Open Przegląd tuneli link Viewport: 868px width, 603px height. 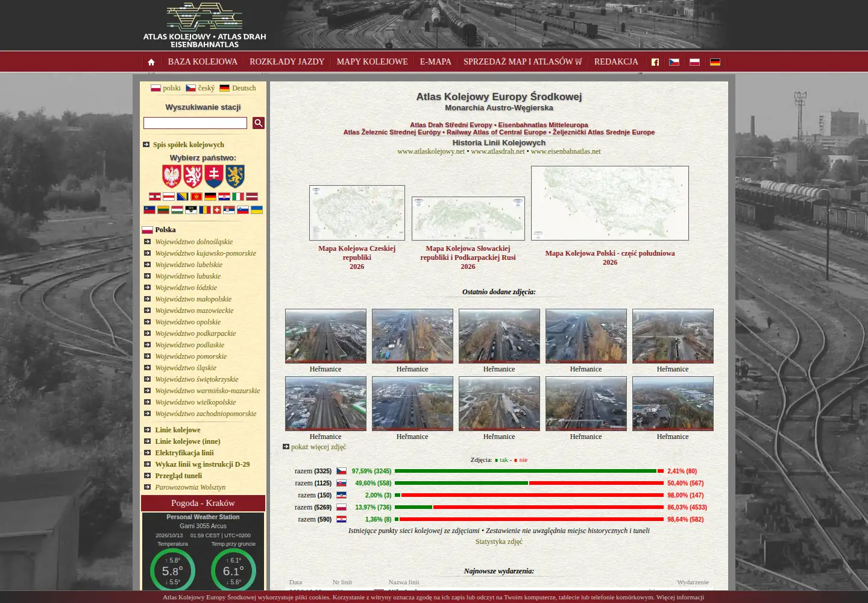(x=178, y=476)
